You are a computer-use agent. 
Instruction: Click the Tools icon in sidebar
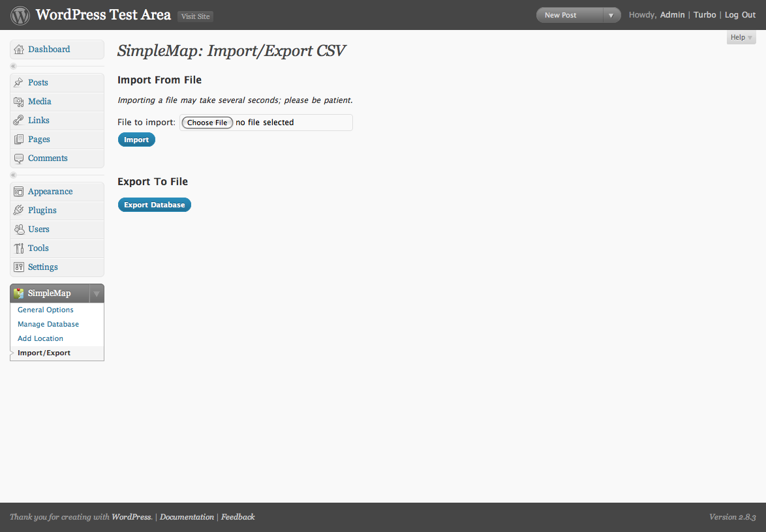(x=18, y=248)
